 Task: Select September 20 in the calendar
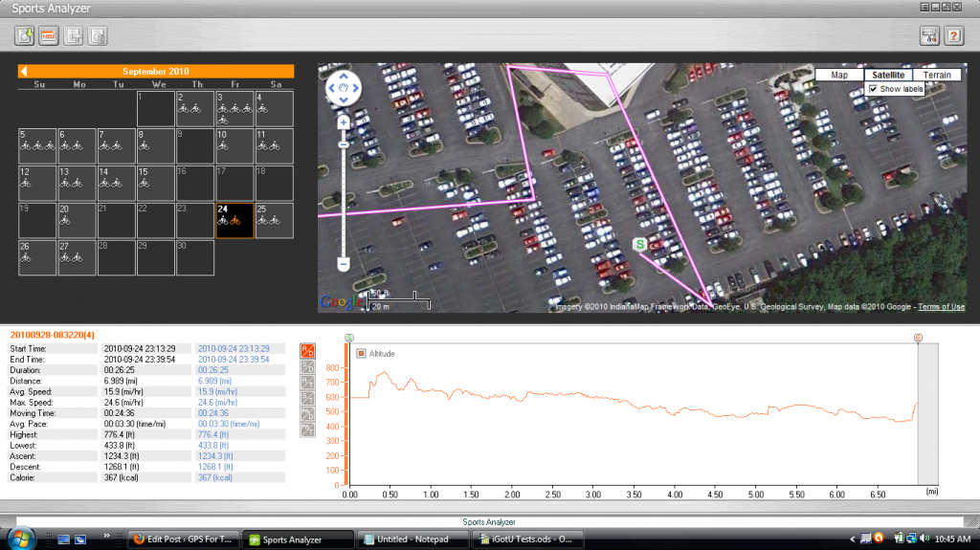point(77,221)
